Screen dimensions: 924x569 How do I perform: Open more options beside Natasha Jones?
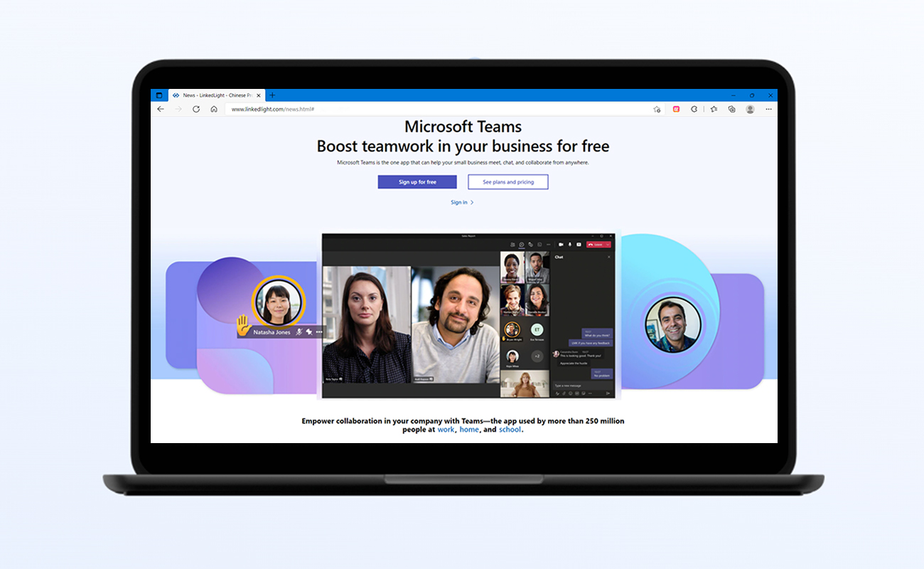coord(319,332)
